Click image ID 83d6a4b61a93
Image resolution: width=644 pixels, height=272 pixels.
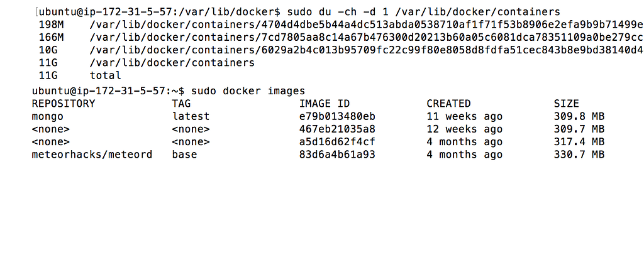tap(337, 154)
